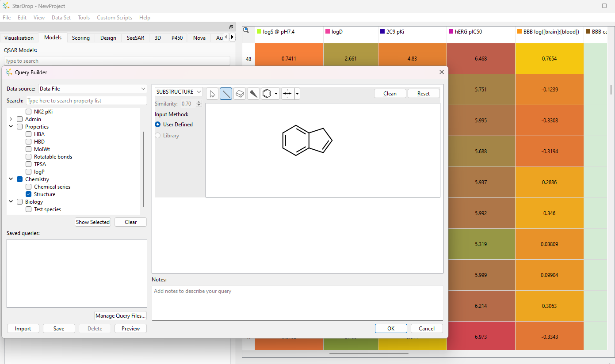Open the Custom Scripts menu
Image resolution: width=615 pixels, height=364 pixels.
coord(115,18)
